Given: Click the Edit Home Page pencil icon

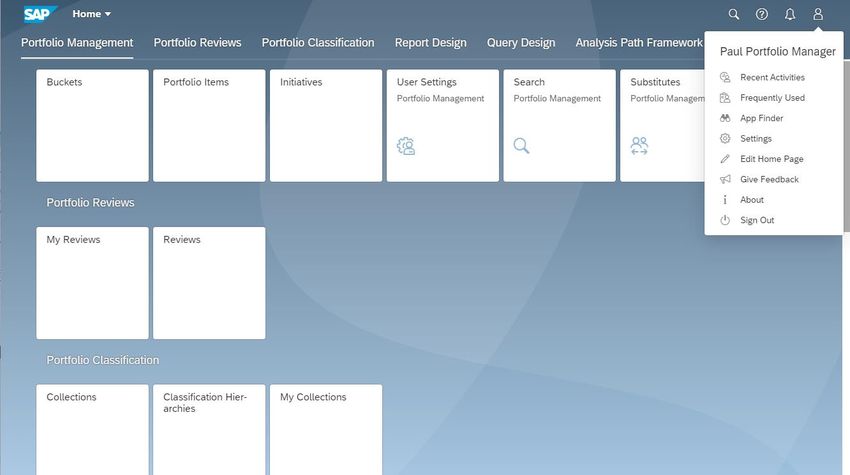Looking at the screenshot, I should coord(725,159).
